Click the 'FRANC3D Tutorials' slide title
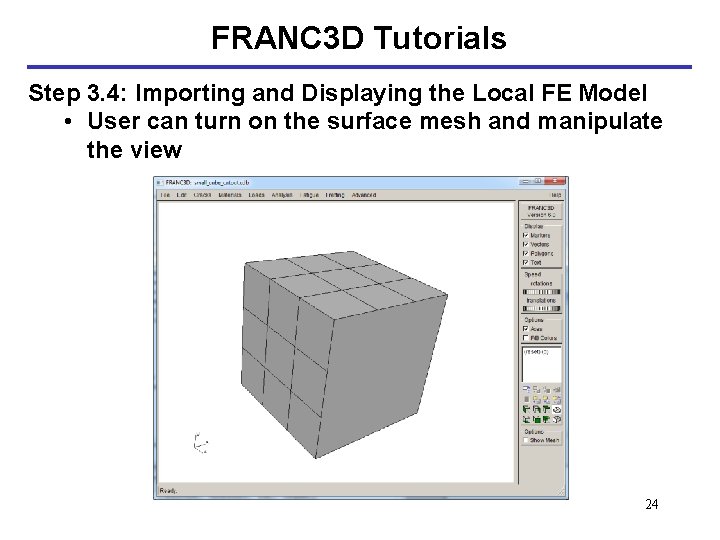Image resolution: width=720 pixels, height=540 pixels. tap(359, 38)
